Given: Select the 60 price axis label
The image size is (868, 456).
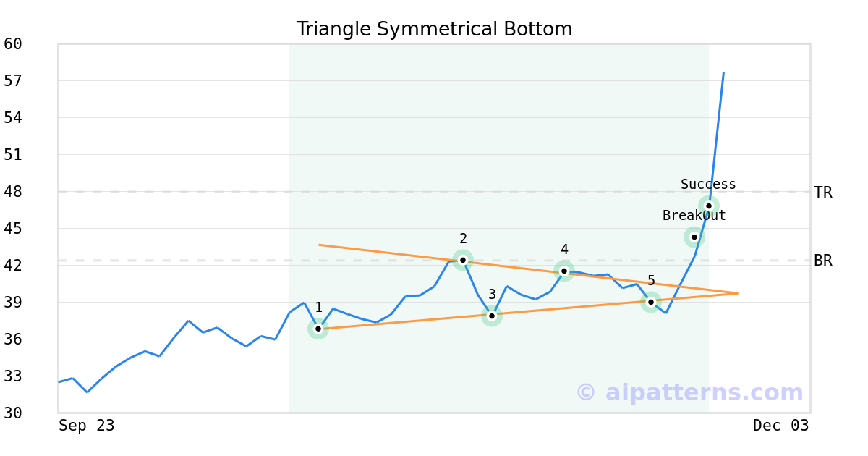Looking at the screenshot, I should point(13,44).
